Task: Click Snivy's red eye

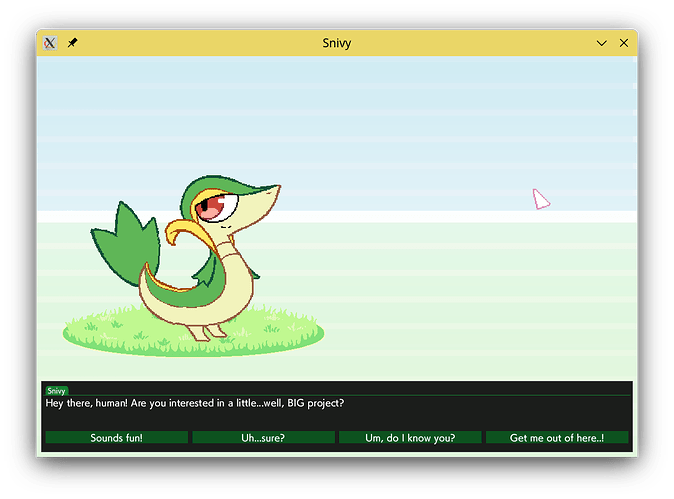Action: (x=212, y=207)
